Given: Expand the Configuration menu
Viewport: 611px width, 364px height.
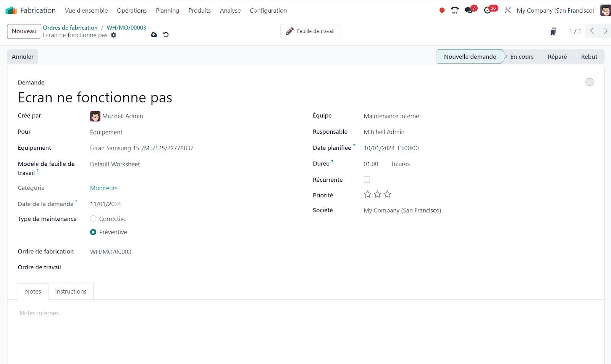Looking at the screenshot, I should click(x=268, y=11).
